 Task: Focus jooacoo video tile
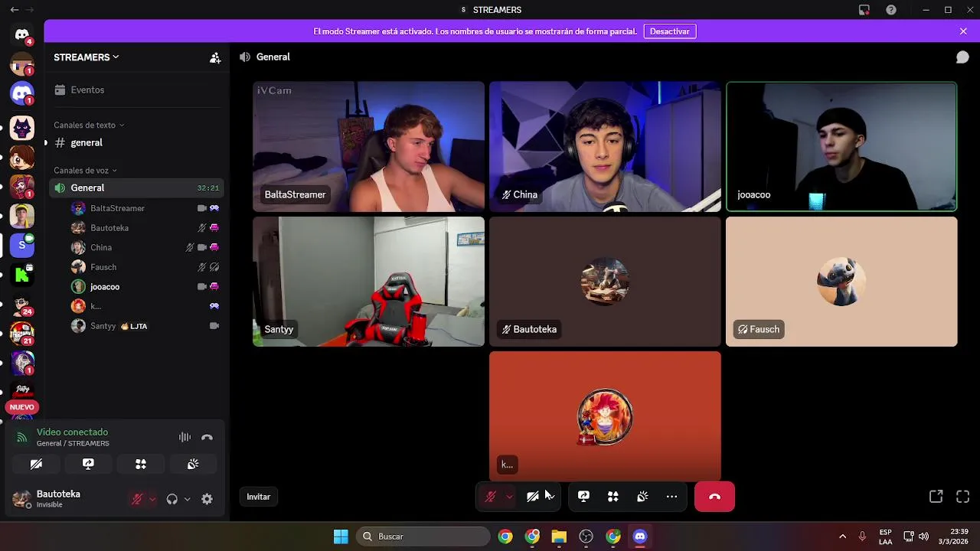coord(841,146)
